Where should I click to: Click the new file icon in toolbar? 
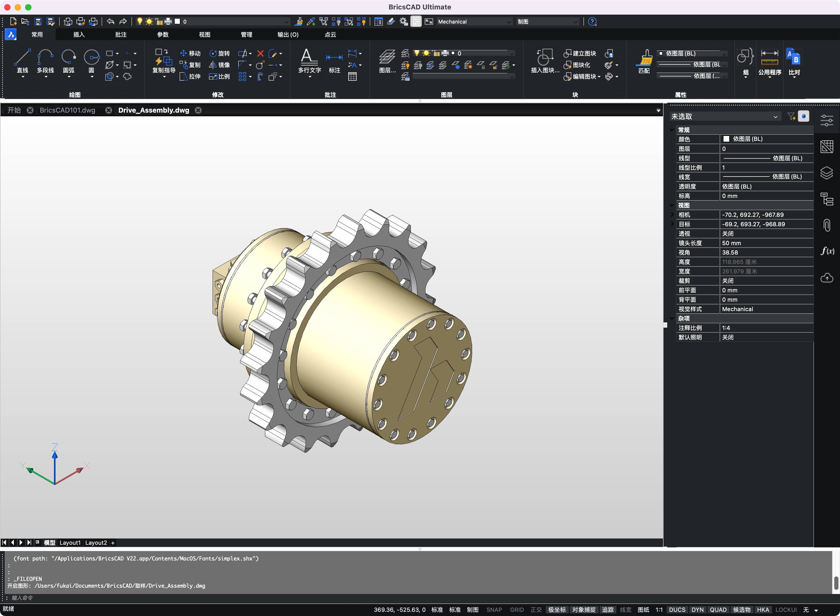coord(13,22)
